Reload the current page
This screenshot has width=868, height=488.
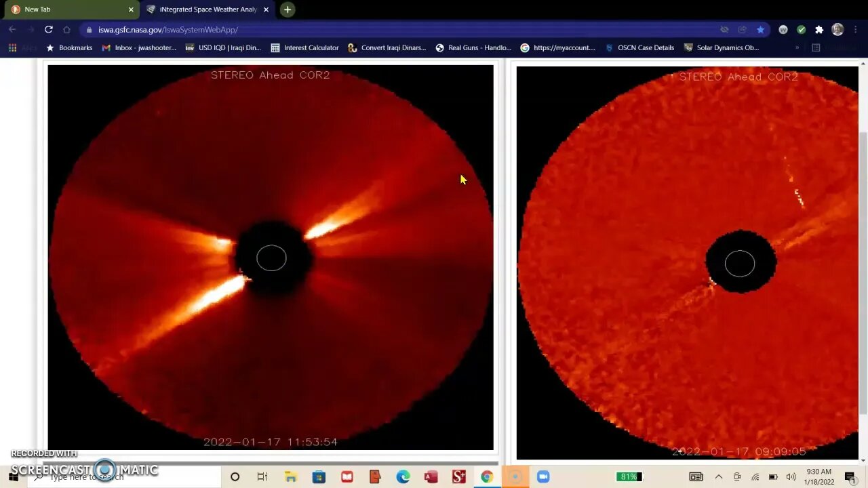(48, 30)
